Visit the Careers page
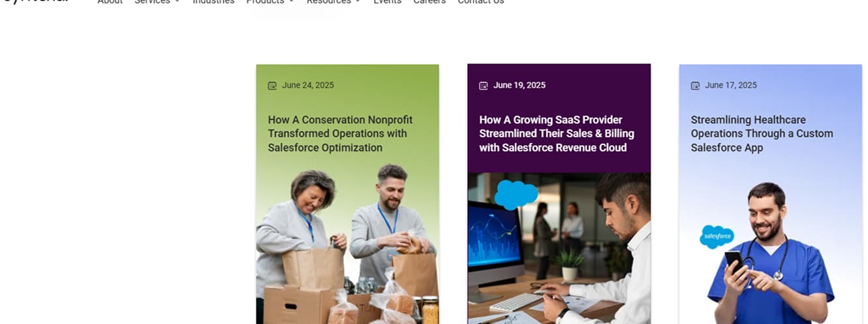 (429, 2)
